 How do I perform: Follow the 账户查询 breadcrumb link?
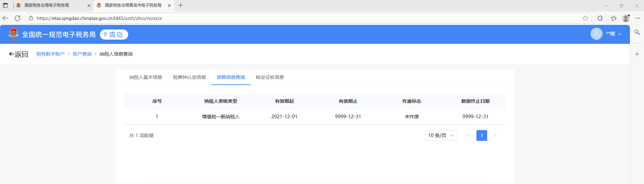(x=82, y=54)
